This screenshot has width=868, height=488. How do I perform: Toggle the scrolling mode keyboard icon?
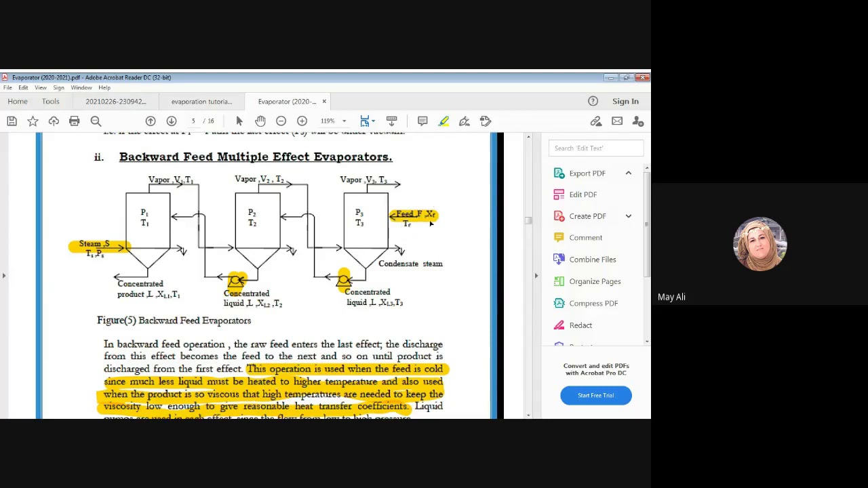tap(391, 121)
